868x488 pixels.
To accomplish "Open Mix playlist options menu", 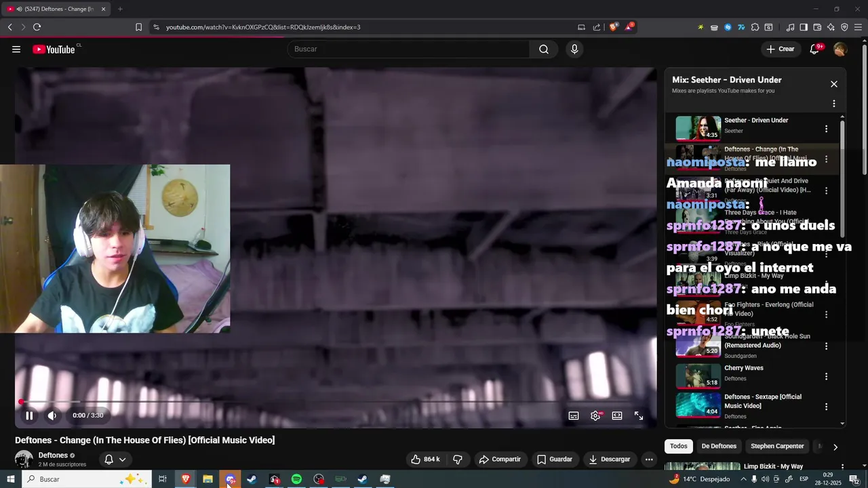I will (834, 104).
